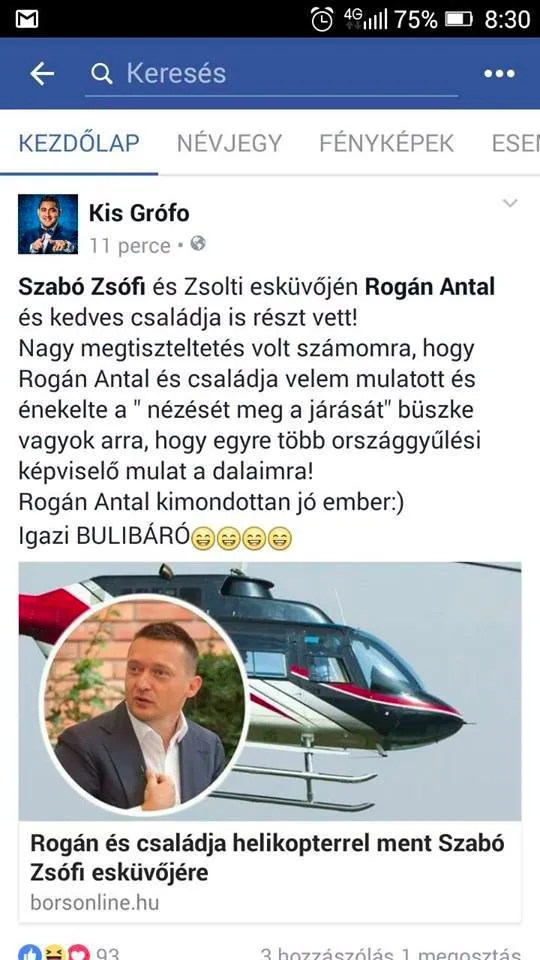Tap the 4G signal strength icon
This screenshot has width=540, height=960.
366,20
